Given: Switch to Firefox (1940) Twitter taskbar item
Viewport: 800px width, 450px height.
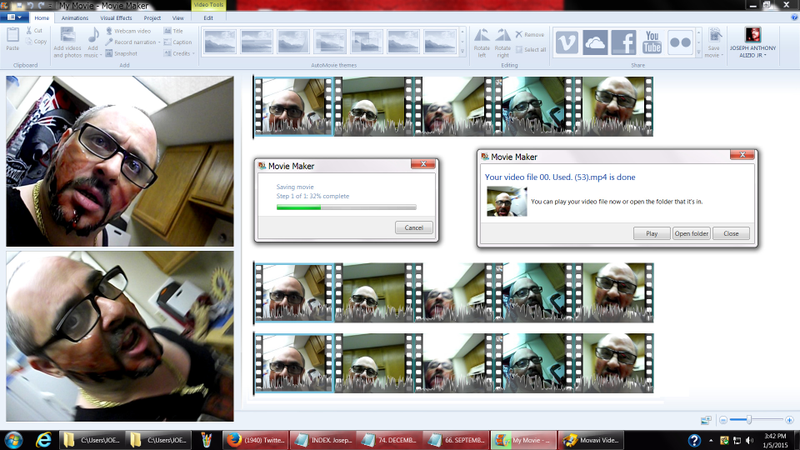Looking at the screenshot, I should tap(256, 440).
